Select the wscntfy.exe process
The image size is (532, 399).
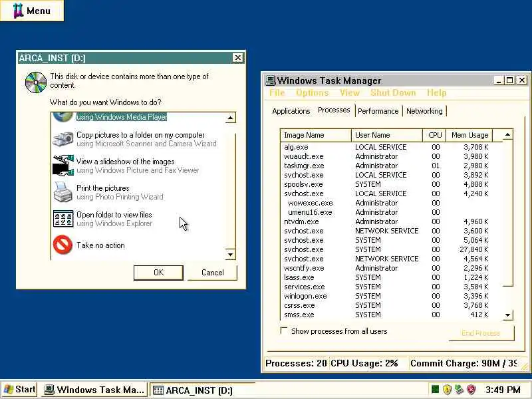coord(386,268)
